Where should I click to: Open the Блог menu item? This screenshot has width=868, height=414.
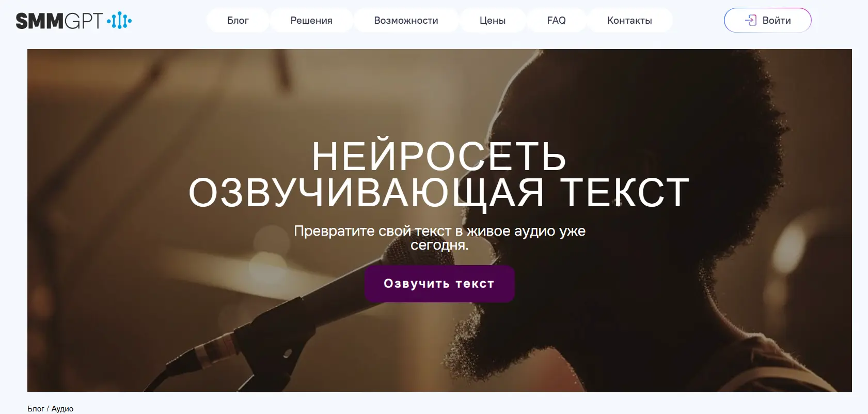click(238, 20)
